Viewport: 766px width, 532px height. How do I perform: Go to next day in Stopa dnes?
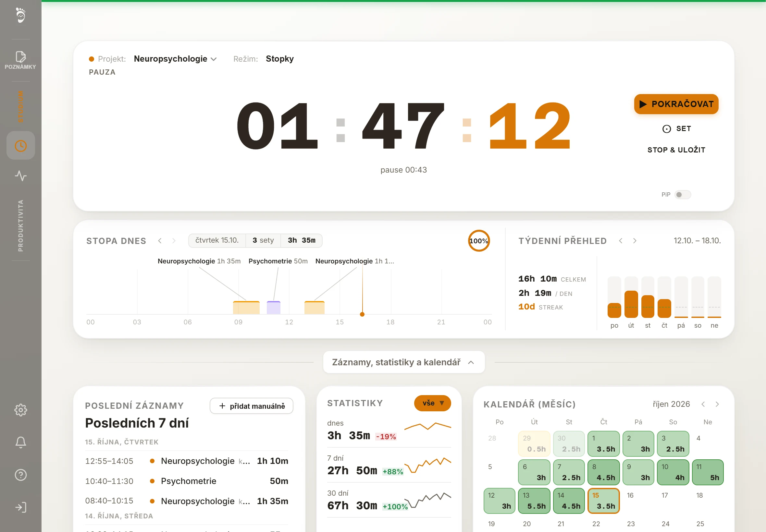(174, 241)
